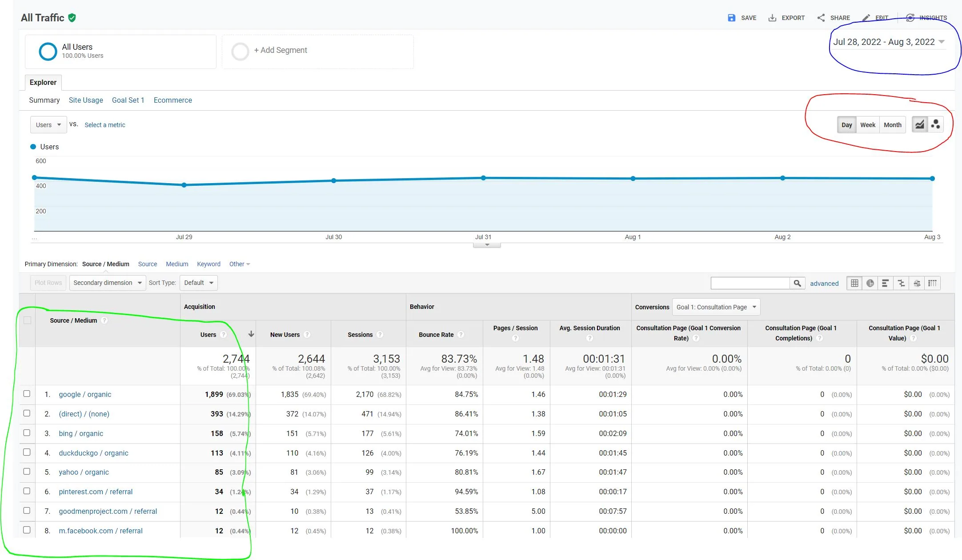
Task: Select the Data table view icon
Action: [x=854, y=283]
